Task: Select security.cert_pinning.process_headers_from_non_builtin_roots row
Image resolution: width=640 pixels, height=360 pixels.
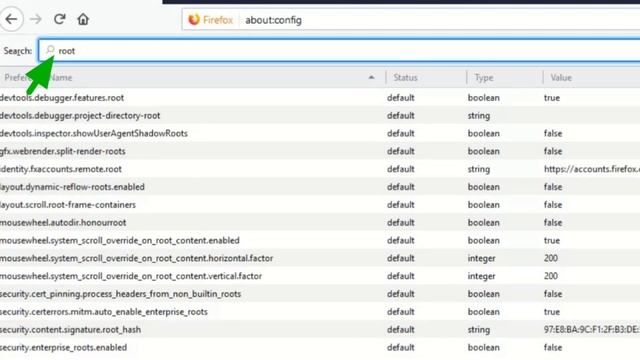Action: (320, 294)
